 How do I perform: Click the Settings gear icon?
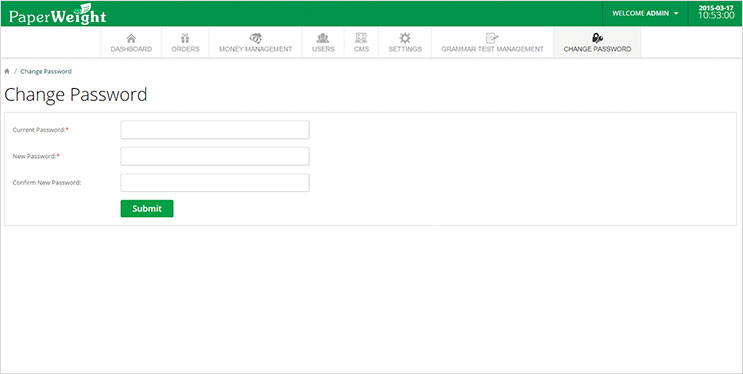pos(405,38)
